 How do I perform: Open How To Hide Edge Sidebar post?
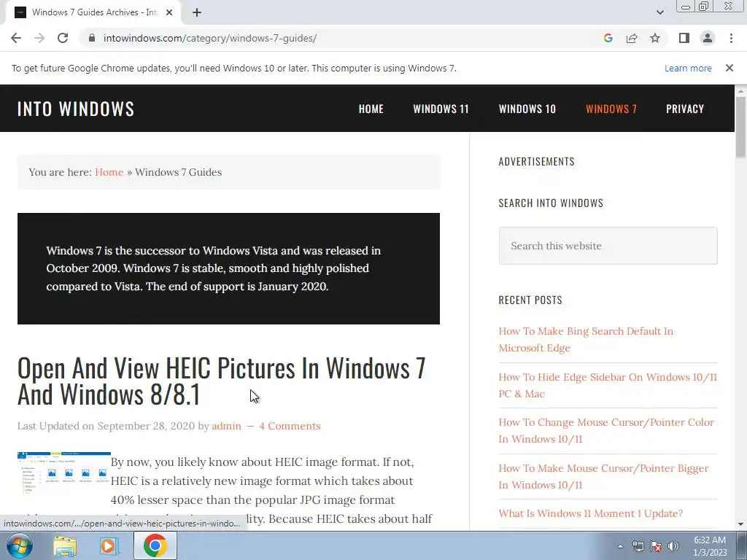tap(608, 385)
